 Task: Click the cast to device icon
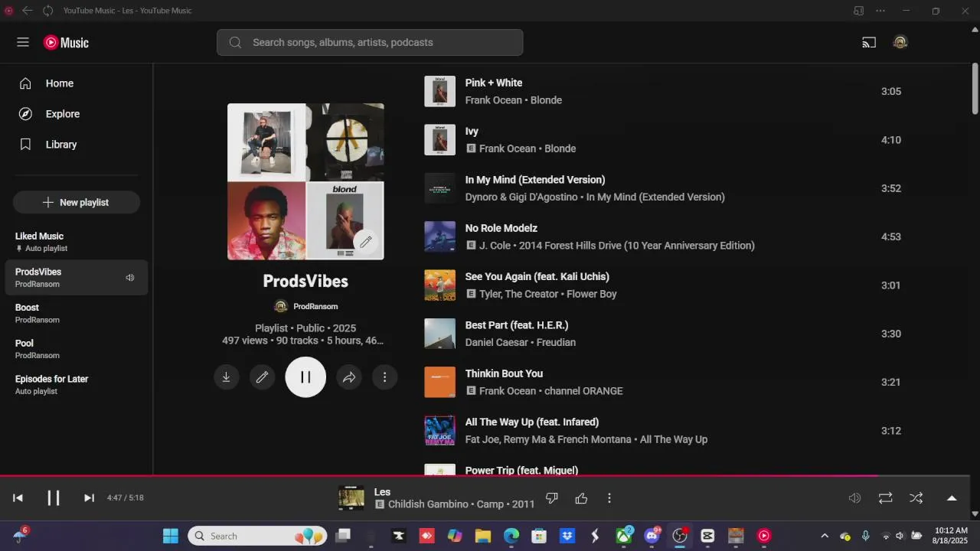coord(869,43)
